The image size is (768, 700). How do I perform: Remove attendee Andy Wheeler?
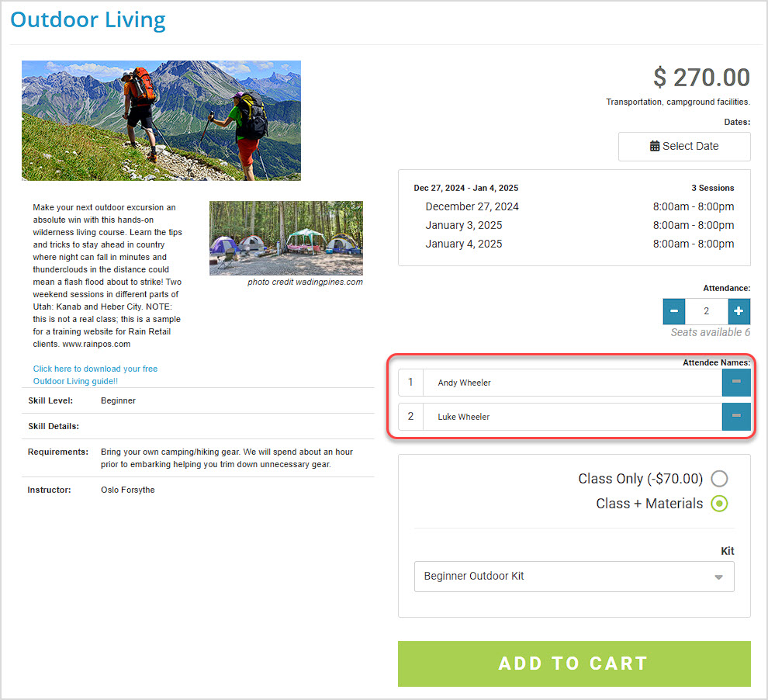click(x=736, y=382)
